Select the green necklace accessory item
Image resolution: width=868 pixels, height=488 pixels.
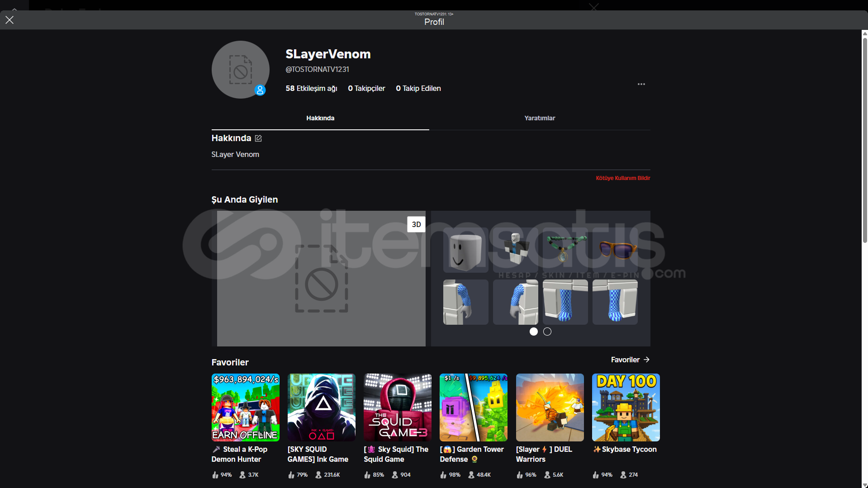(565, 250)
